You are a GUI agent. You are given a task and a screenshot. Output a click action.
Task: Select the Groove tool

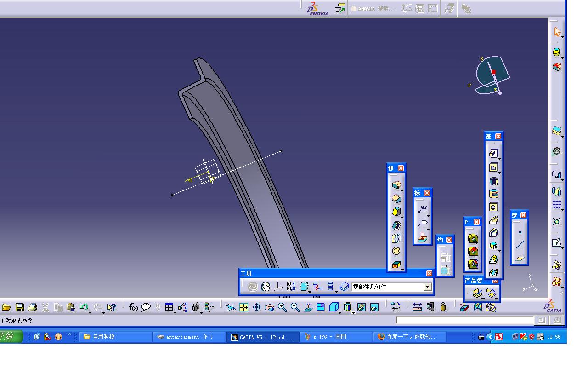coord(493,194)
